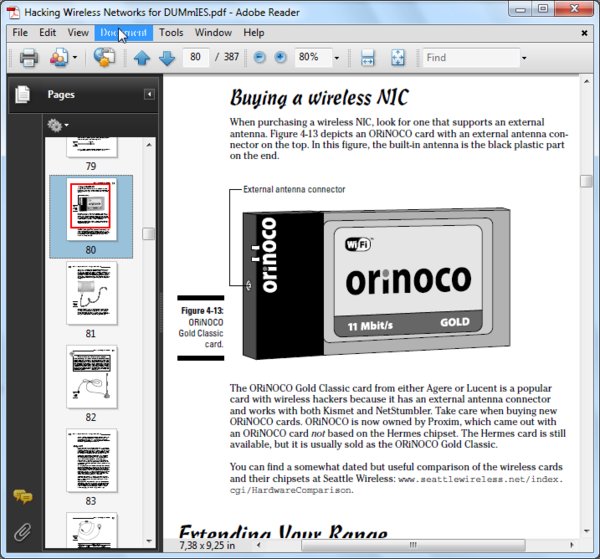Expand the collaborate dropdown arrow
The height and width of the screenshot is (559, 600).
coord(75,58)
